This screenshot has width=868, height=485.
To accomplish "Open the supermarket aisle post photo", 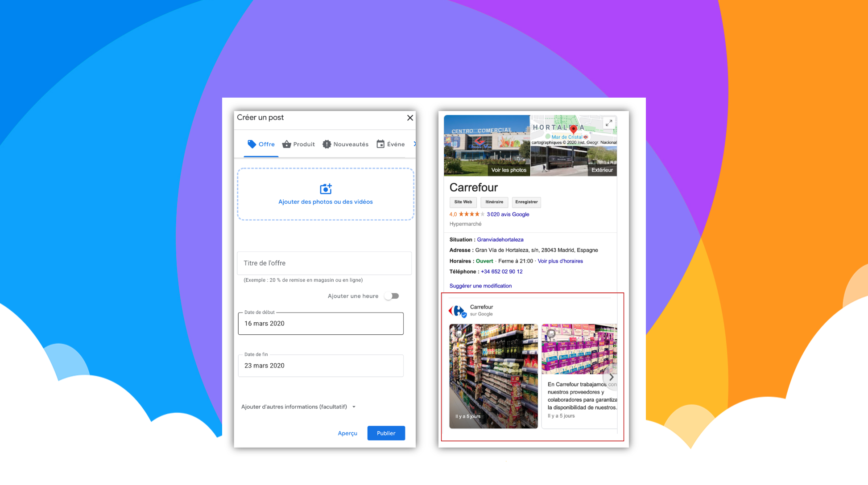I will point(493,376).
